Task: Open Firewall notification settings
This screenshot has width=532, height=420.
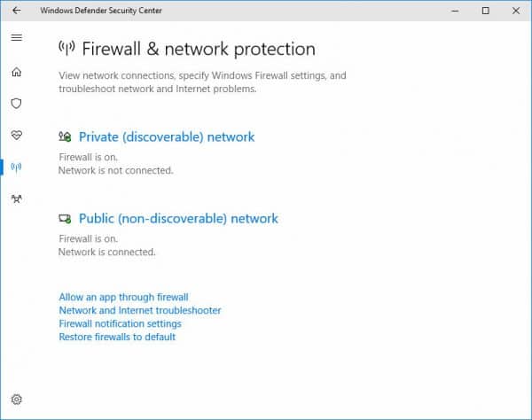Action: (120, 323)
